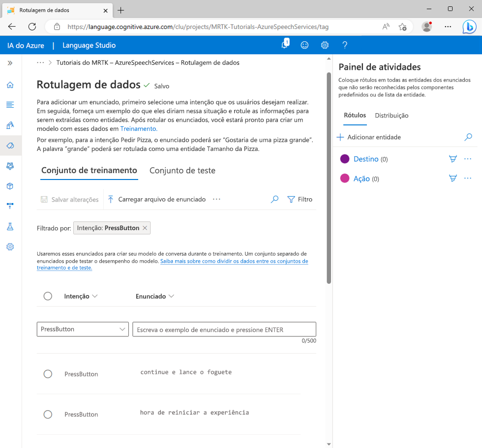Click breadcrumb Tutoriais do MRTK project
The image size is (482, 448).
[148, 62]
